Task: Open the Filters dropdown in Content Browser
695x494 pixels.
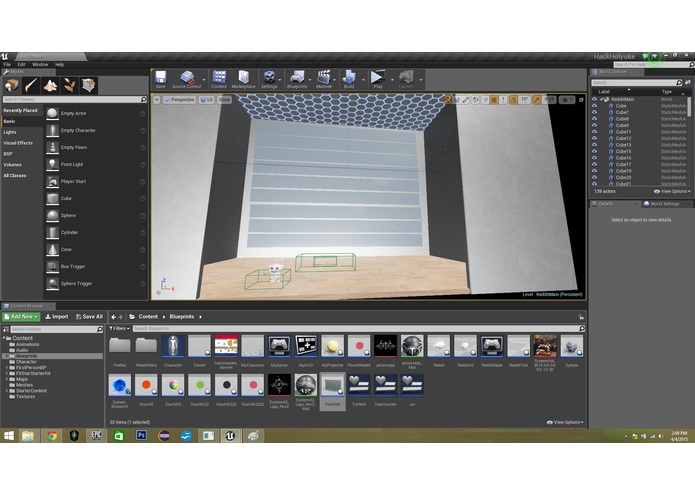Action: 119,328
